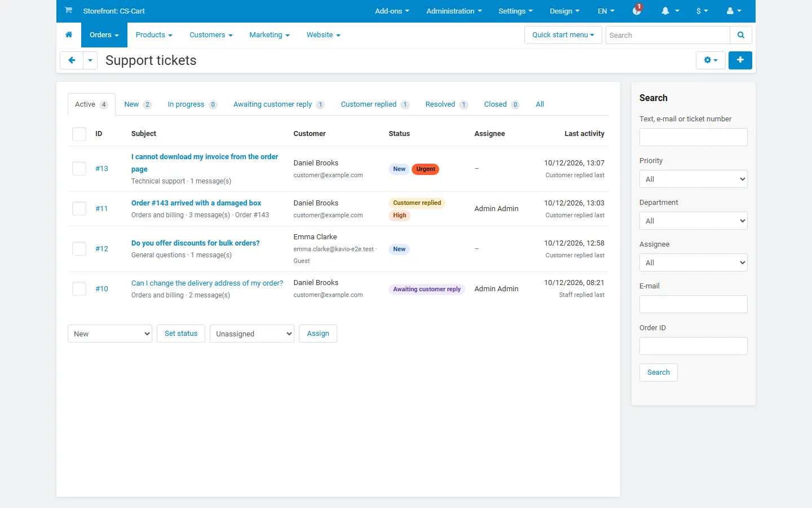Switch to the Customer replied tab
Viewport: 812px width, 508px height.
point(375,104)
